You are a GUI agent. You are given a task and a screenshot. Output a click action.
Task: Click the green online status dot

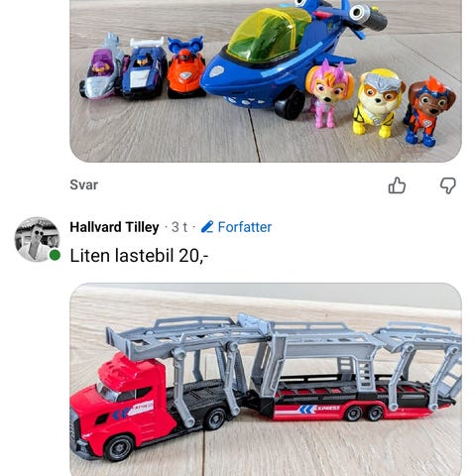coord(55,255)
